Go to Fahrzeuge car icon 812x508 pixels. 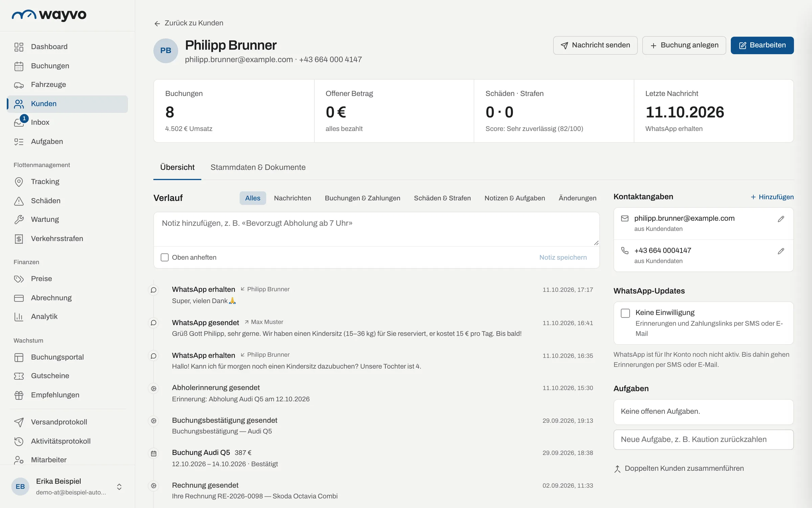[19, 85]
